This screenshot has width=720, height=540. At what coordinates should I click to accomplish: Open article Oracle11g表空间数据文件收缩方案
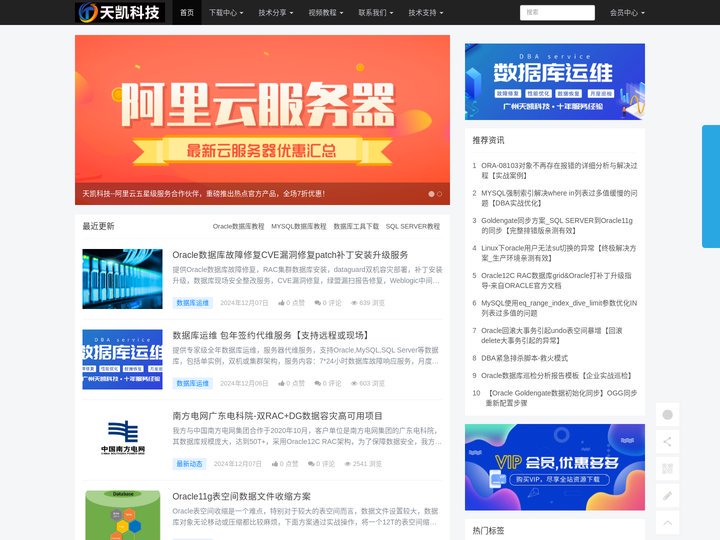(x=242, y=496)
